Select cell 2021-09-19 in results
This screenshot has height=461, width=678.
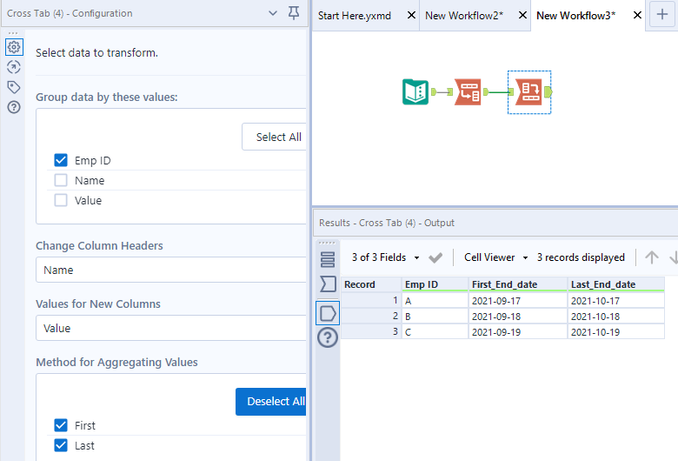[x=518, y=332]
